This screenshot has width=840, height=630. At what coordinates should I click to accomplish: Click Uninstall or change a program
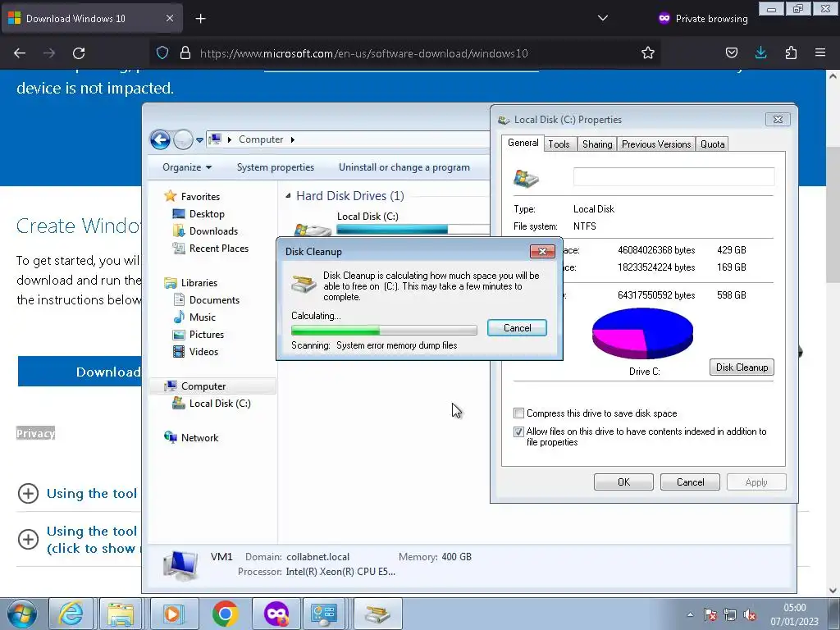(404, 167)
